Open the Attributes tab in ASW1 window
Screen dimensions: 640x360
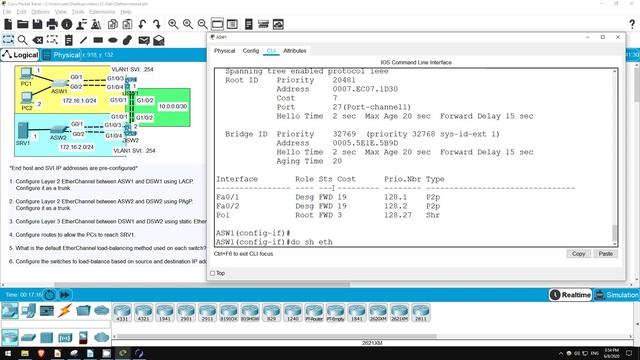[295, 51]
